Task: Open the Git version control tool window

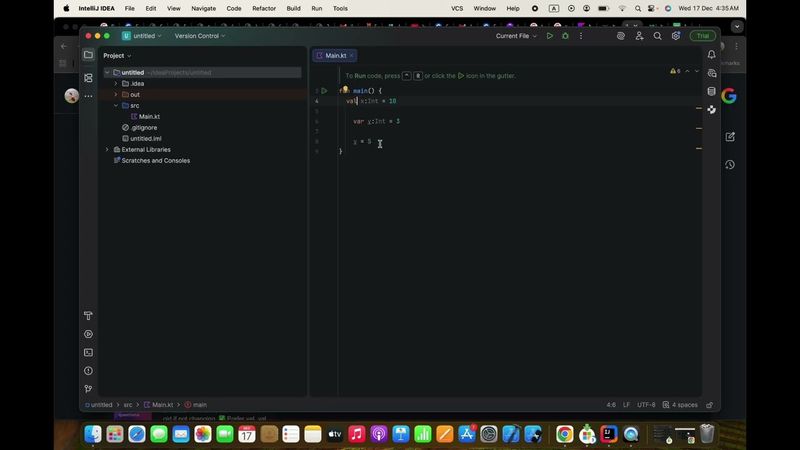Action: [x=88, y=389]
